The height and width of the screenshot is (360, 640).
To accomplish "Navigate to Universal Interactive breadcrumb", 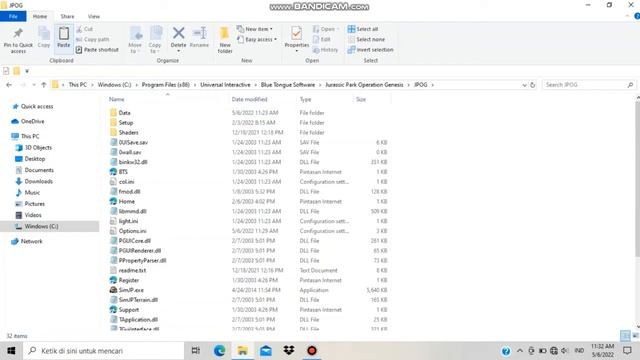I will click(225, 85).
